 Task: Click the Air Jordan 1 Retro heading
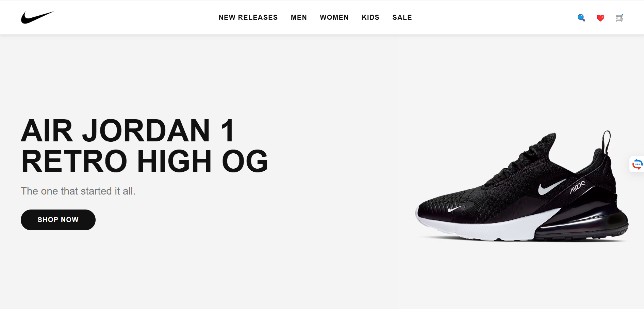point(145,146)
